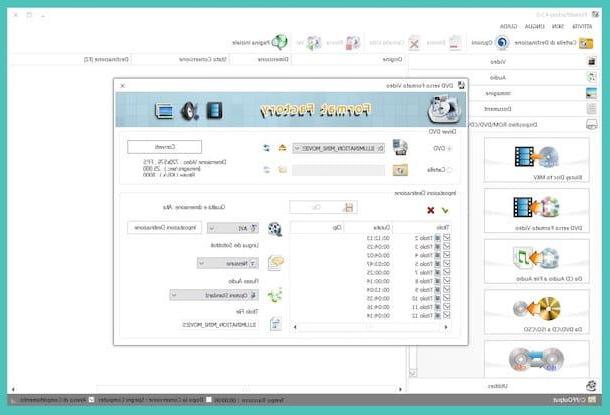Click the eject icon beside the DVD drive
Viewport: 610px width, 415px height.
click(x=282, y=148)
